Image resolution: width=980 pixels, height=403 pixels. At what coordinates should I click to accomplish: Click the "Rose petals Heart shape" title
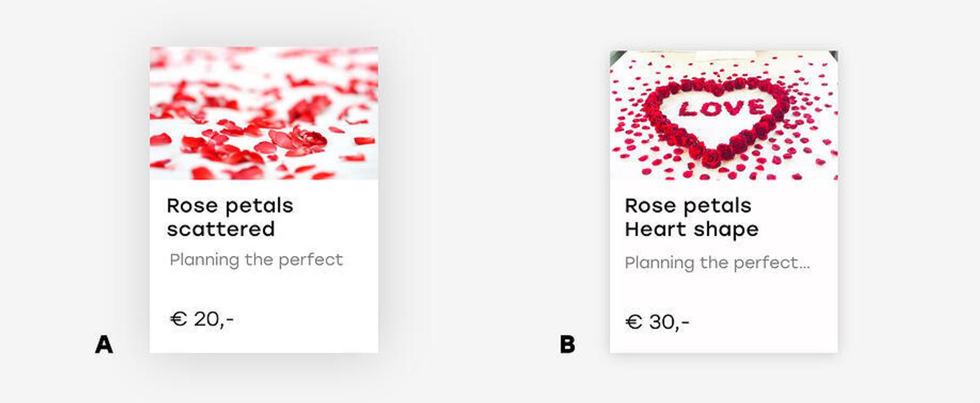pyautogui.click(x=691, y=217)
